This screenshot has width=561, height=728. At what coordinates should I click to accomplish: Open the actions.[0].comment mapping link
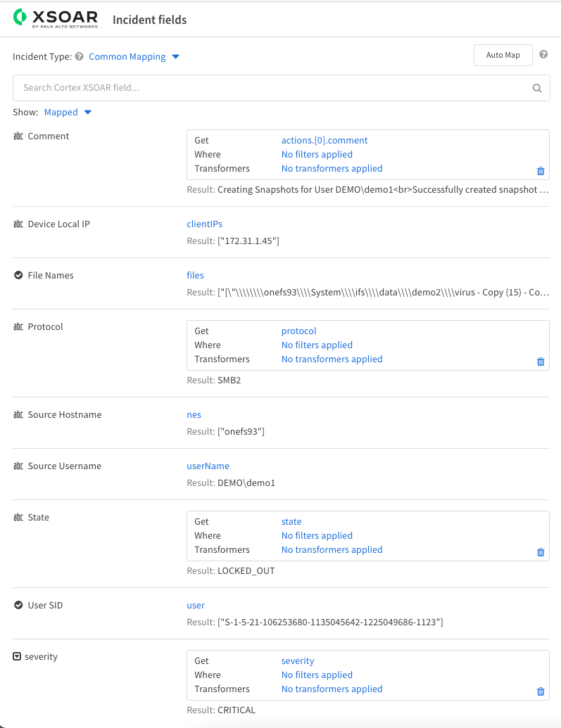(324, 141)
